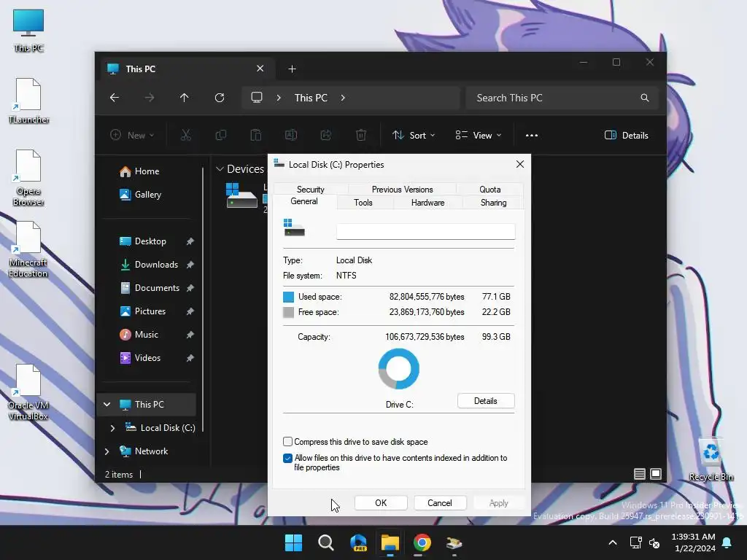This screenshot has width=747, height=560.
Task: Collapse the Devices group header
Action: pyautogui.click(x=220, y=169)
